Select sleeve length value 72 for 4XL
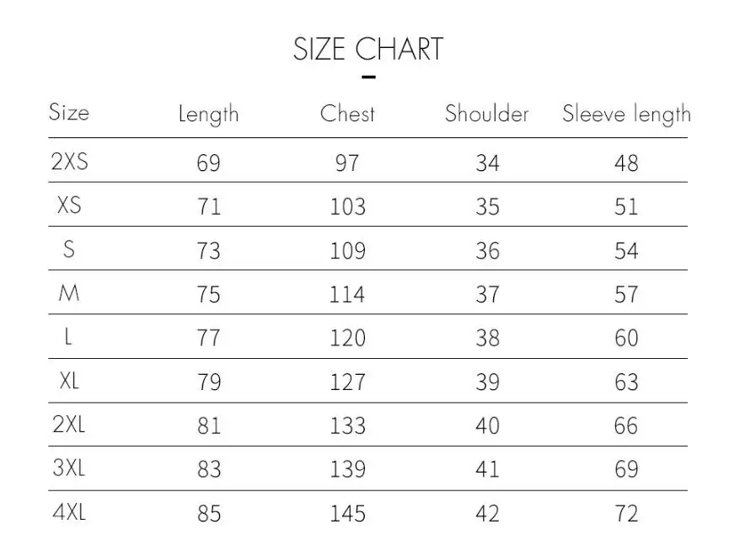 626,514
